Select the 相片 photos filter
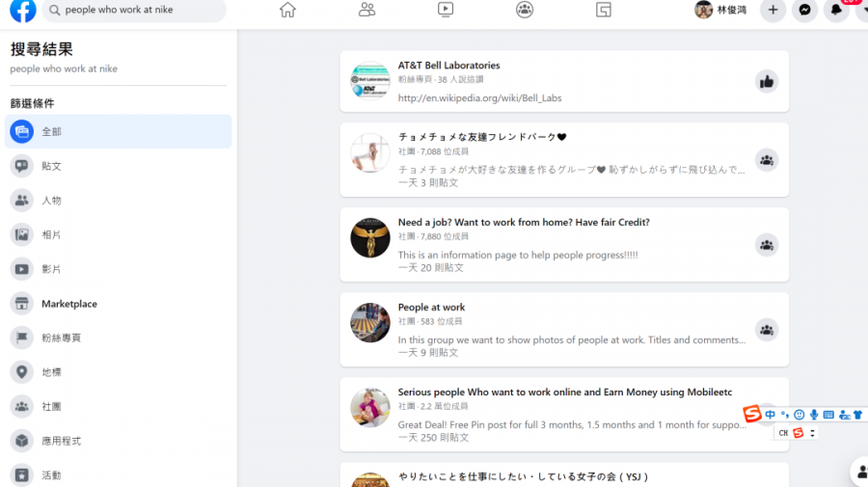Viewport: 868px width, 487px height. [x=118, y=234]
